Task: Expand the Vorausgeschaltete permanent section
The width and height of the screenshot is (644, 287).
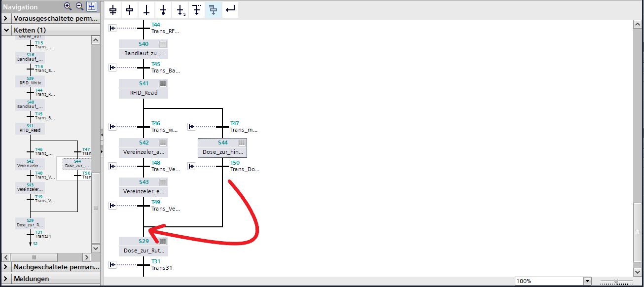Action: (x=6, y=19)
